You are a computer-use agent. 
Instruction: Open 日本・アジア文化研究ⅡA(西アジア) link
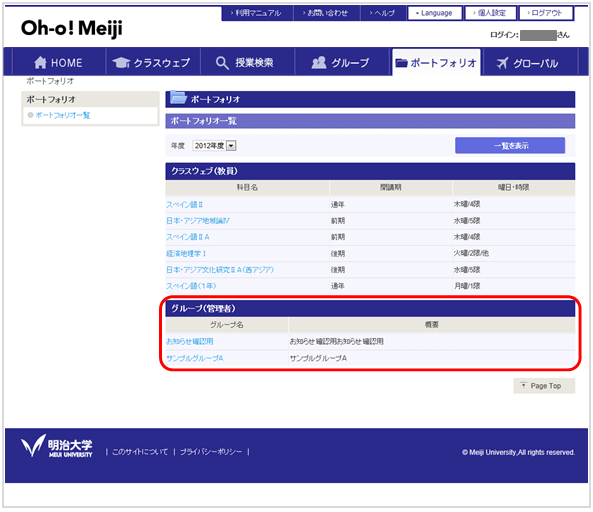(220, 270)
